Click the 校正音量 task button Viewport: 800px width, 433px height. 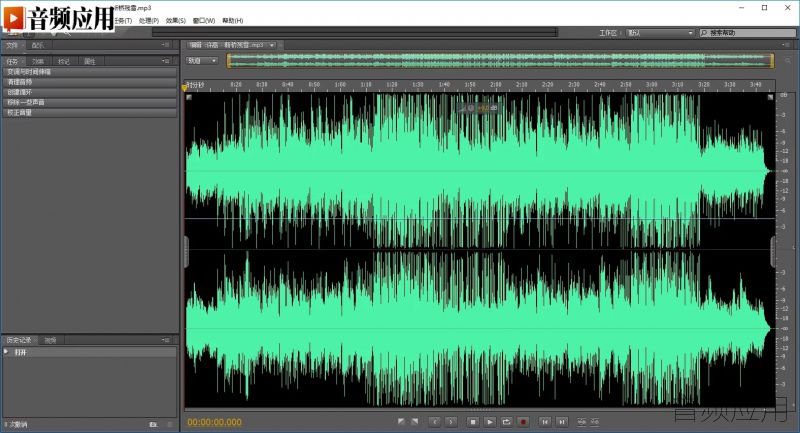(90, 112)
